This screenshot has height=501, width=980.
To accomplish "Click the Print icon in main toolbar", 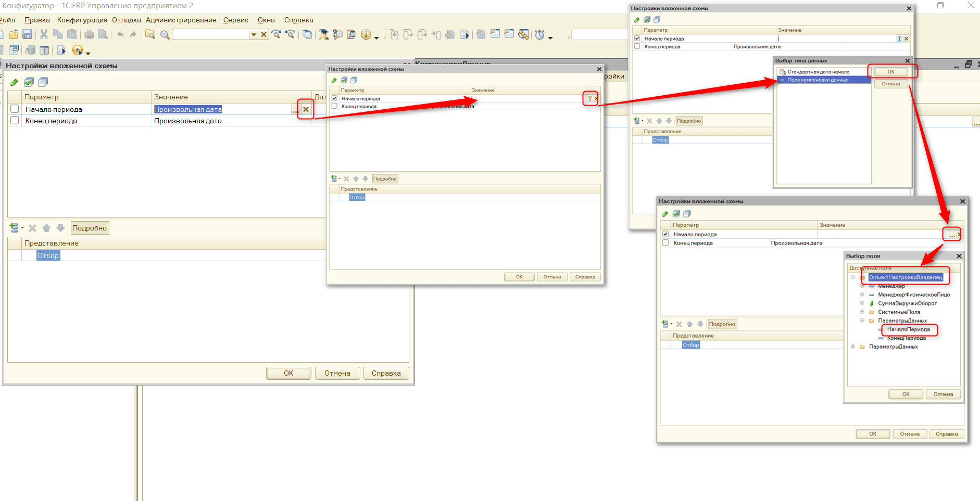I will (90, 34).
